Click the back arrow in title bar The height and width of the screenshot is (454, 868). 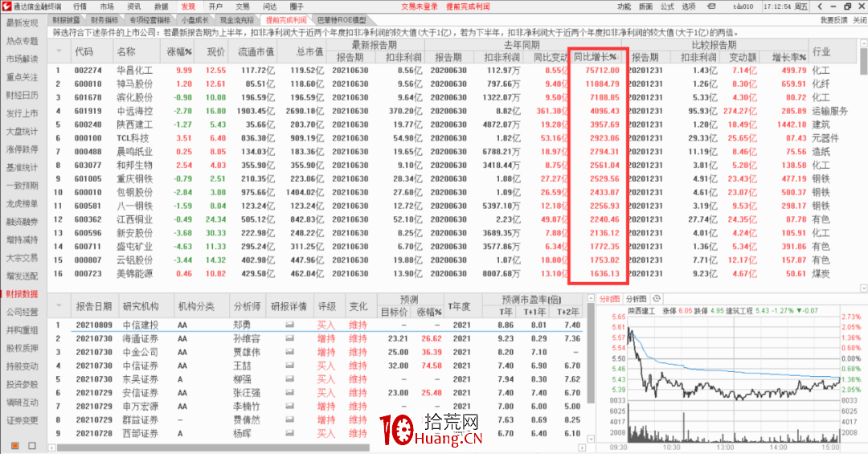[820, 6]
